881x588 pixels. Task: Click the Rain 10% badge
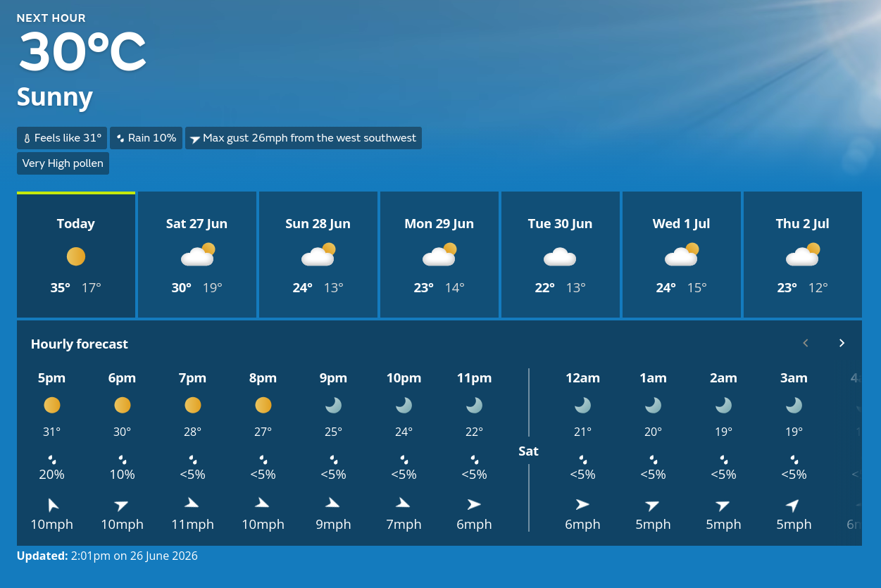146,138
